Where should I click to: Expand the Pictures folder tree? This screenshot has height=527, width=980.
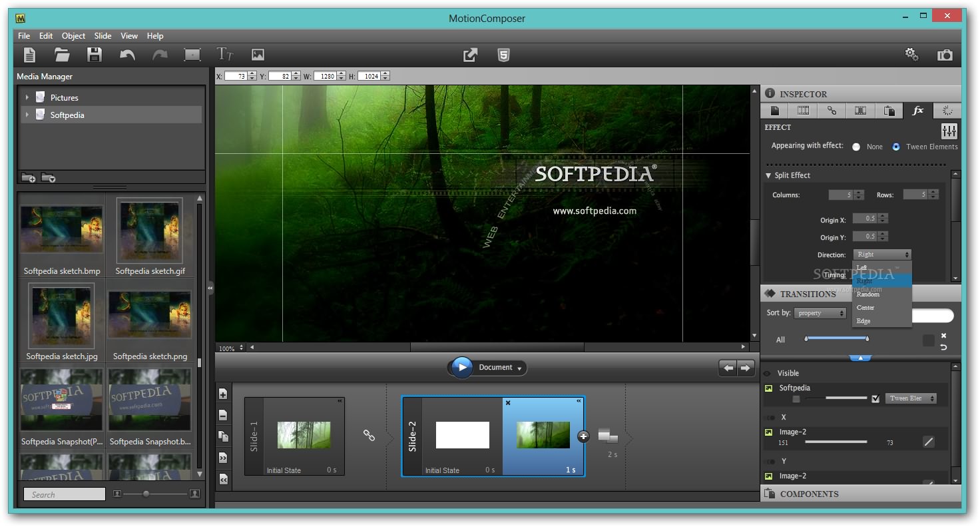[27, 98]
